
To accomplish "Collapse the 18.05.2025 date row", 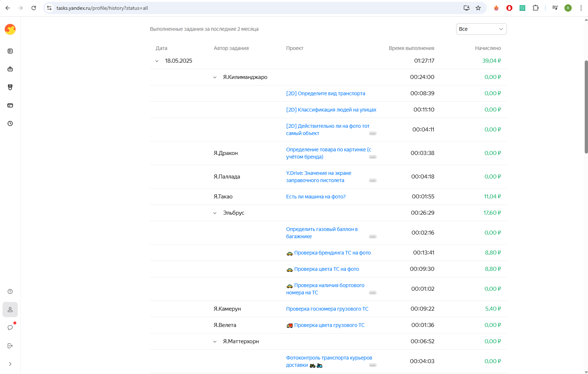I will coord(157,61).
